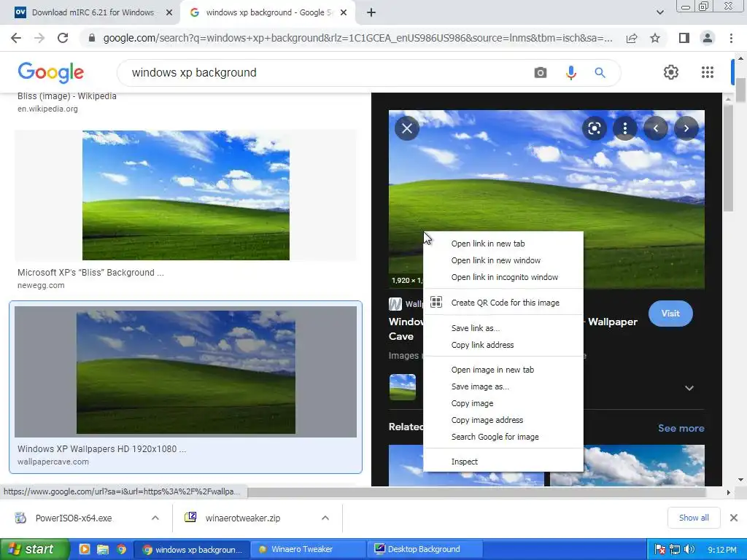Viewport: 747px width, 560px height.
Task: Open the PowerISO8-x64.exe download
Action: point(74,518)
